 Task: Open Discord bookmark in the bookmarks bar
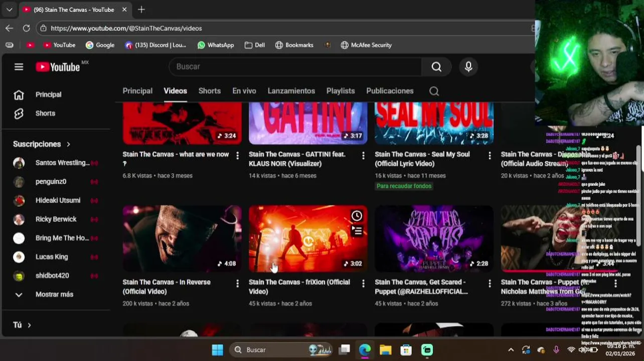(155, 45)
